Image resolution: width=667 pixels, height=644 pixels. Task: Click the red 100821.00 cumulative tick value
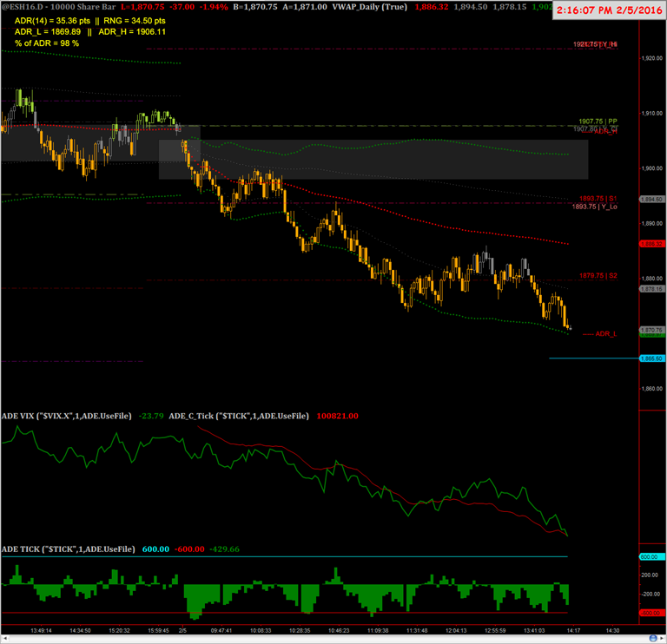coord(337,416)
